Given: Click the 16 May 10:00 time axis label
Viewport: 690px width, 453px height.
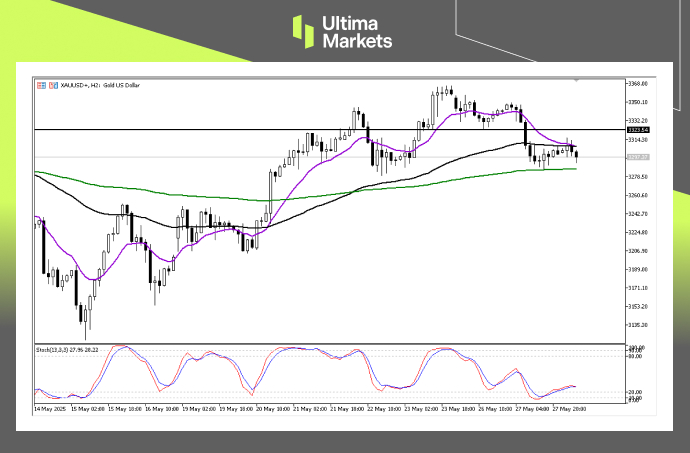Looking at the screenshot, I should [161, 409].
